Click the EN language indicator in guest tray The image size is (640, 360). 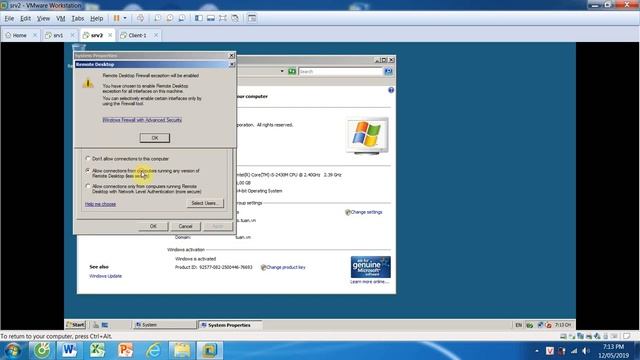518,325
